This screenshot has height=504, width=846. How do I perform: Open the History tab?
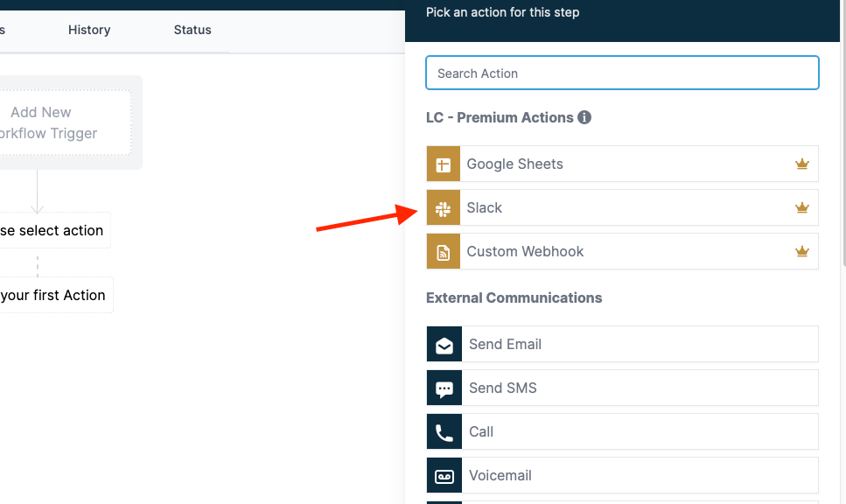(x=89, y=30)
